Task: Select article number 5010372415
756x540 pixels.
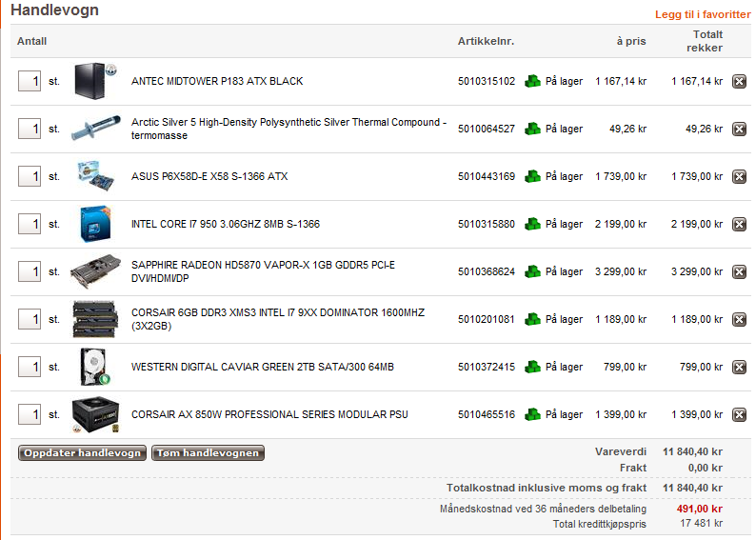Action: click(487, 367)
